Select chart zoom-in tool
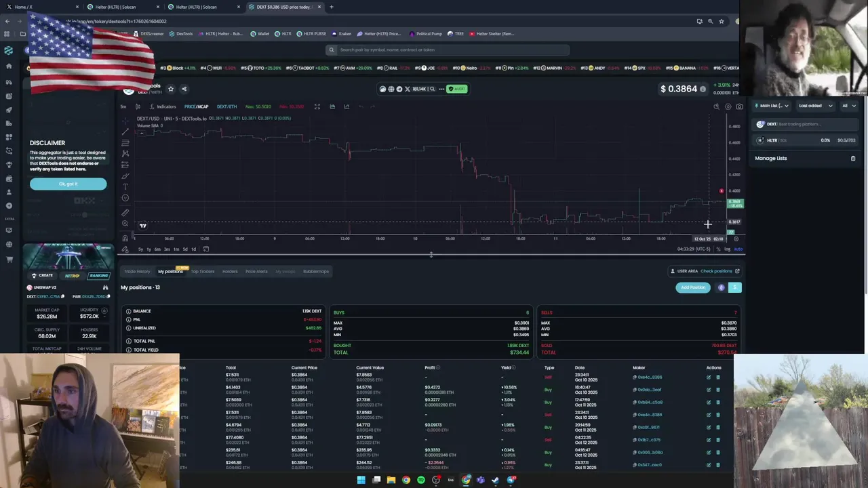The image size is (868, 488). pos(125,223)
